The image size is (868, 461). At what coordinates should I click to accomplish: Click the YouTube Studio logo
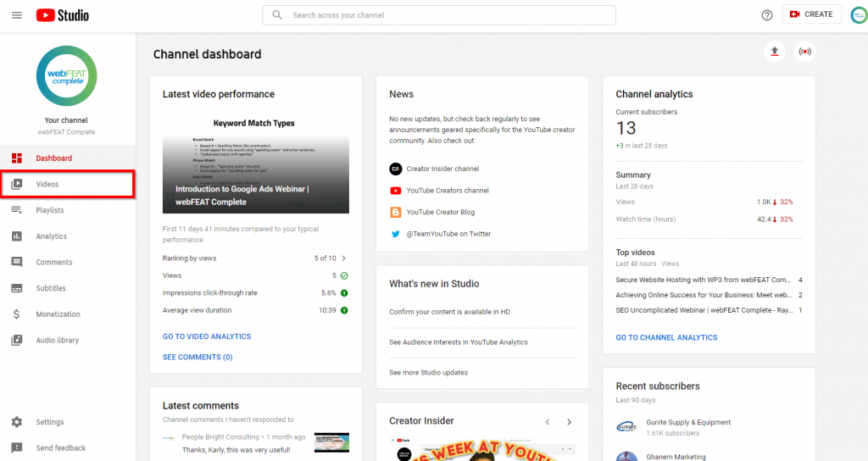pos(63,15)
